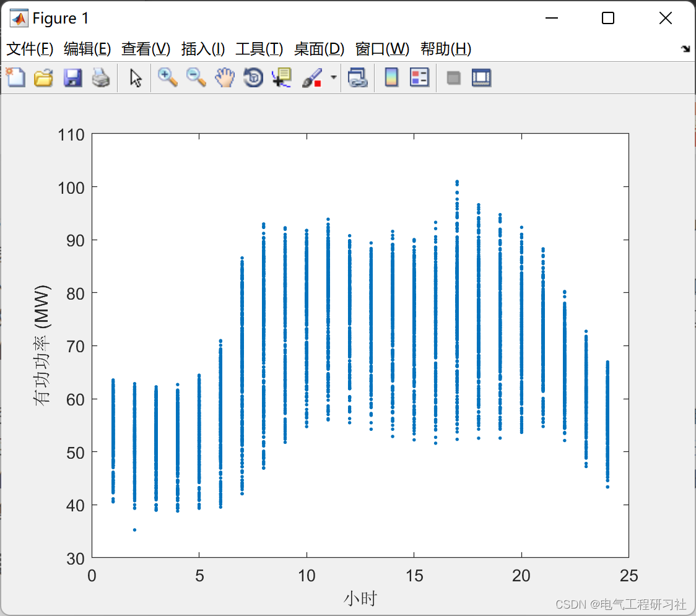Screen dimensions: 696x616
Task: Select the Edit Plot arrow tool
Action: (136, 78)
